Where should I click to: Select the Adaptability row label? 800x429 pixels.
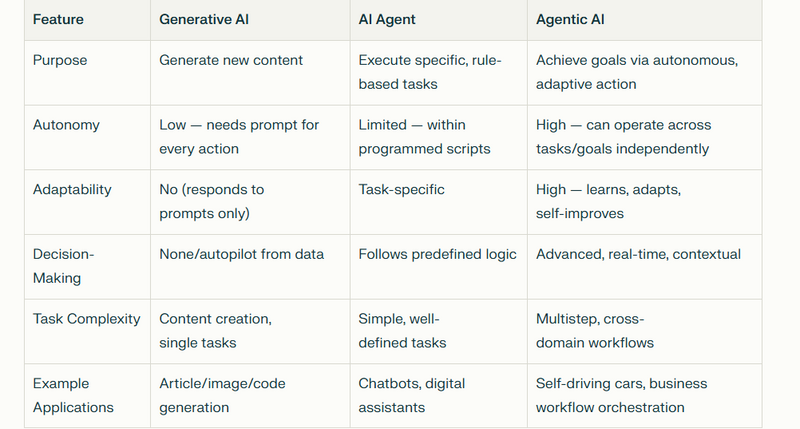pos(72,190)
